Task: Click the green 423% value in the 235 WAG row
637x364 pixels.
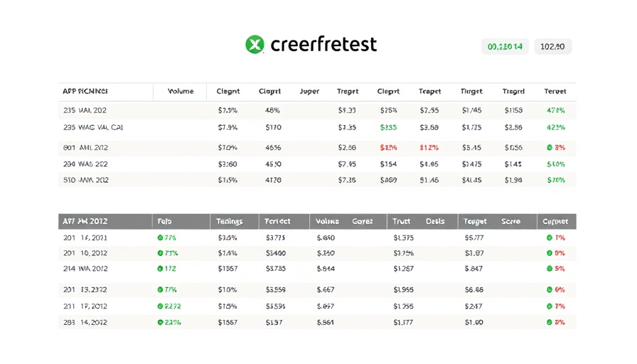Action: pos(556,127)
